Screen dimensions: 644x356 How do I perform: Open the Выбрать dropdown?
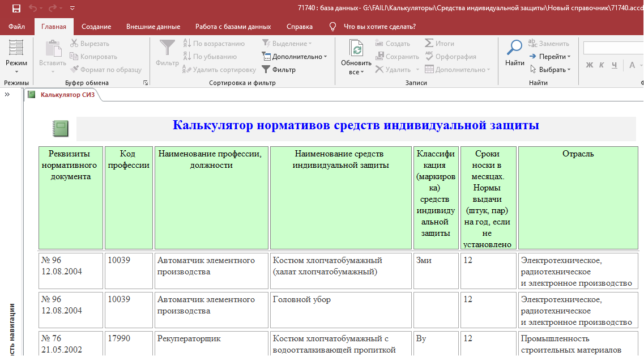coord(549,70)
